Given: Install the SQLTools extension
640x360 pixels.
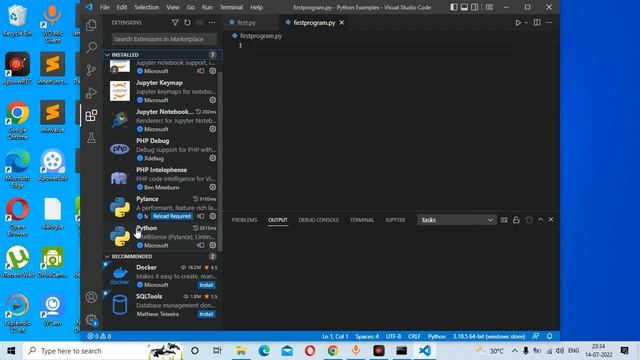Looking at the screenshot, I should [x=207, y=314].
